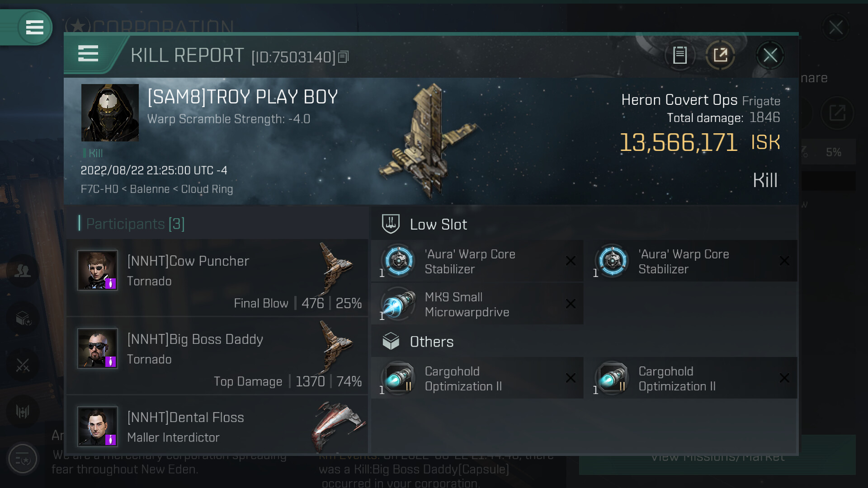Click the first Cargohold Optimization II icon
The height and width of the screenshot is (488, 868).
[398, 378]
